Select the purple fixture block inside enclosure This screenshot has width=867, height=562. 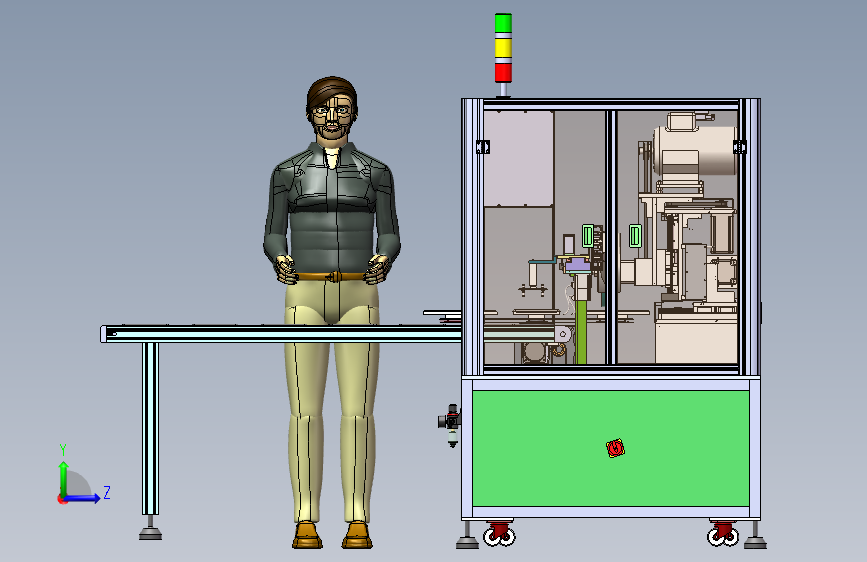click(577, 266)
